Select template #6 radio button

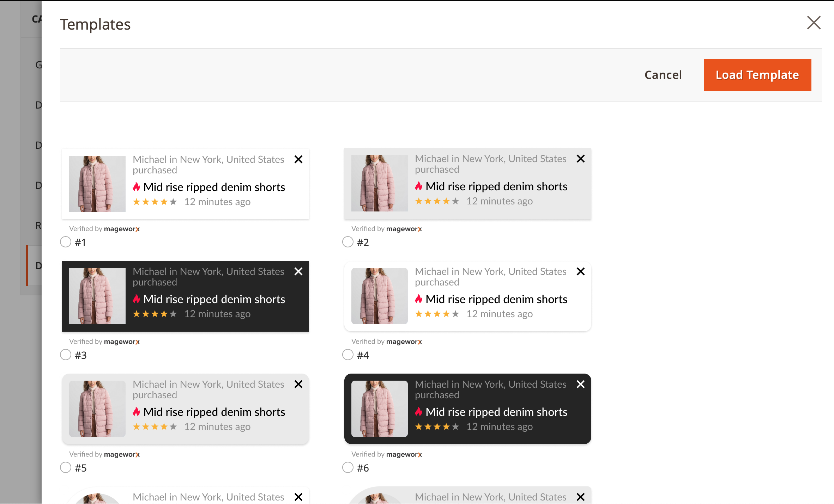click(x=348, y=468)
